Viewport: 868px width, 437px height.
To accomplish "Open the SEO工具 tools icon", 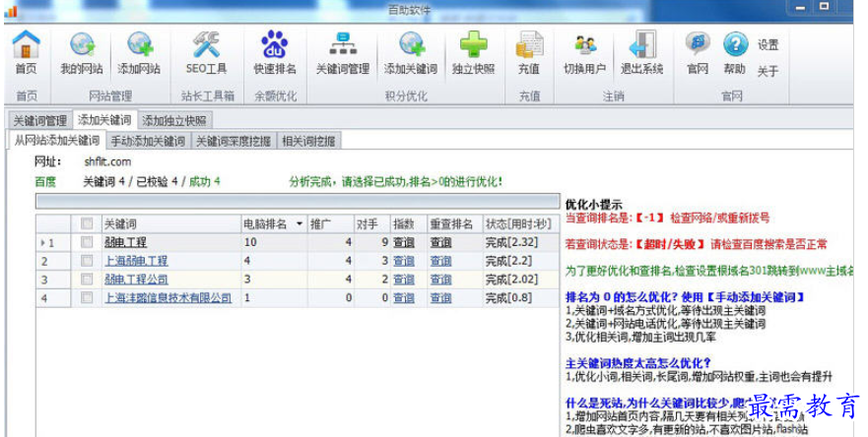I will pos(206,46).
